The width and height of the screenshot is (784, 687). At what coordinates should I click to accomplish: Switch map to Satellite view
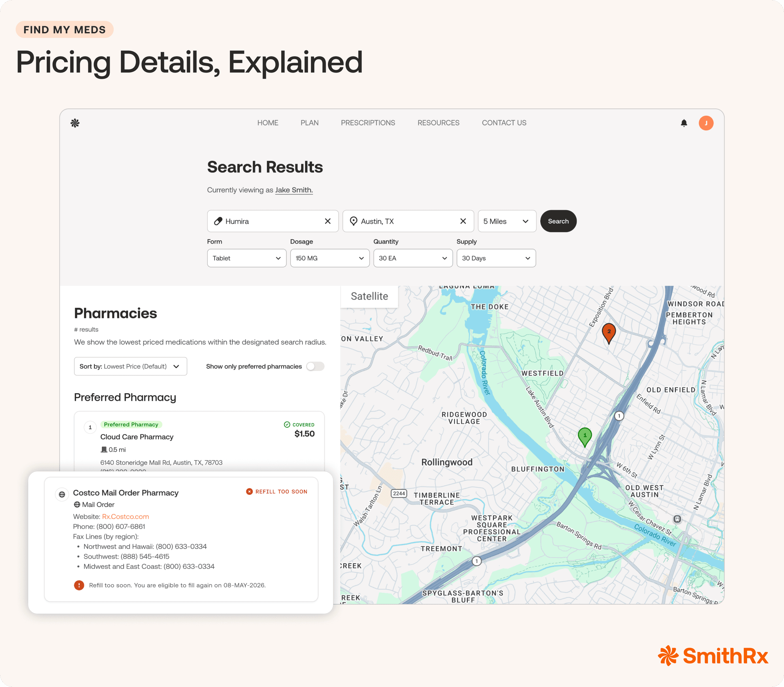(x=369, y=296)
